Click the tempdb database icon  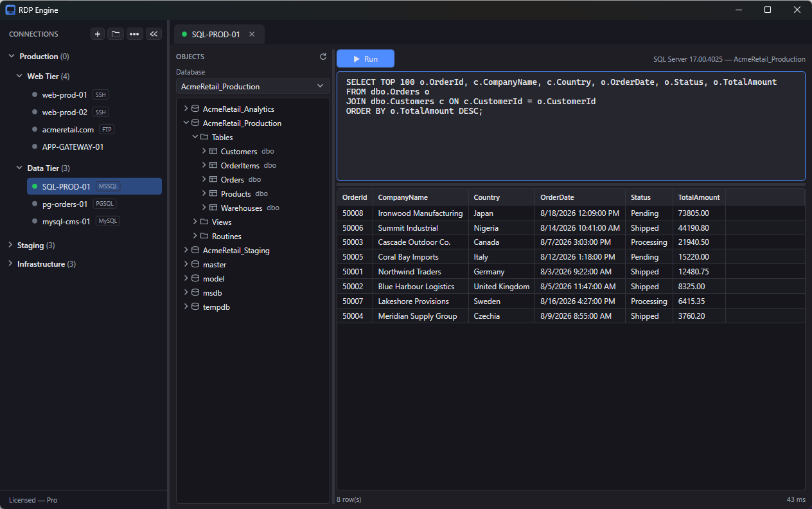pyautogui.click(x=195, y=307)
